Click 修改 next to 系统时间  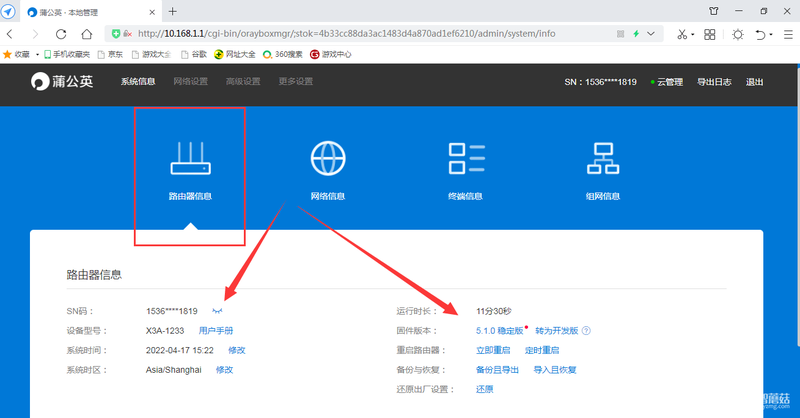(x=237, y=350)
